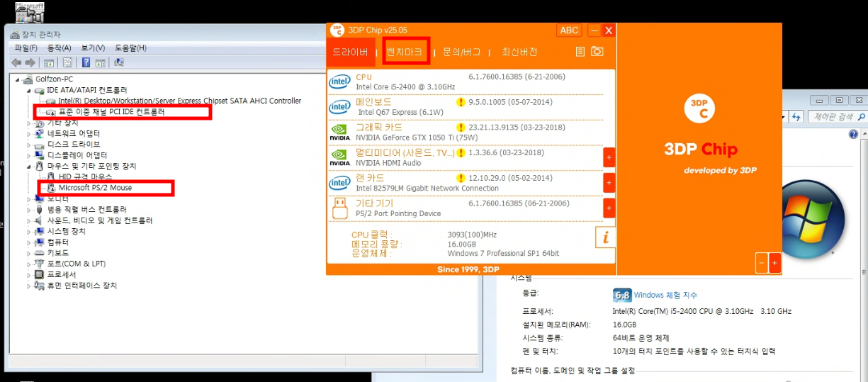Click the 3DP Chip logo in title bar
Screen dimensions: 868x382
click(337, 30)
